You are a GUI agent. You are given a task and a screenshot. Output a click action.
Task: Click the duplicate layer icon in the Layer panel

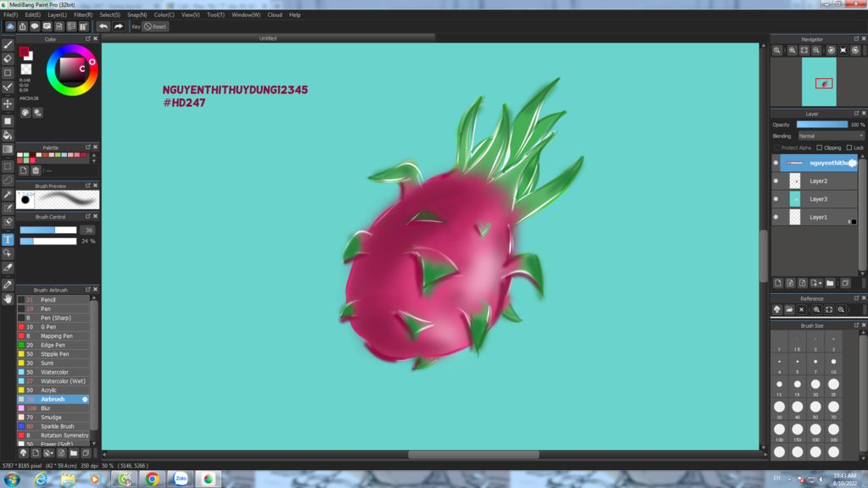tap(845, 283)
